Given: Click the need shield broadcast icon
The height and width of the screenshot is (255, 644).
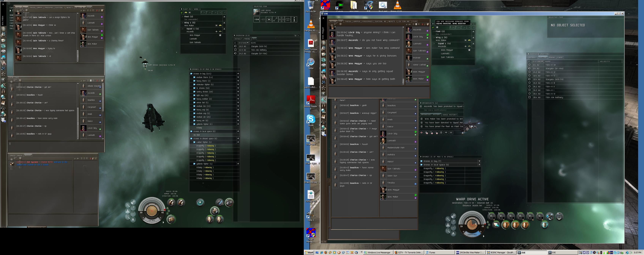Looking at the screenshot, I should click(432, 133).
